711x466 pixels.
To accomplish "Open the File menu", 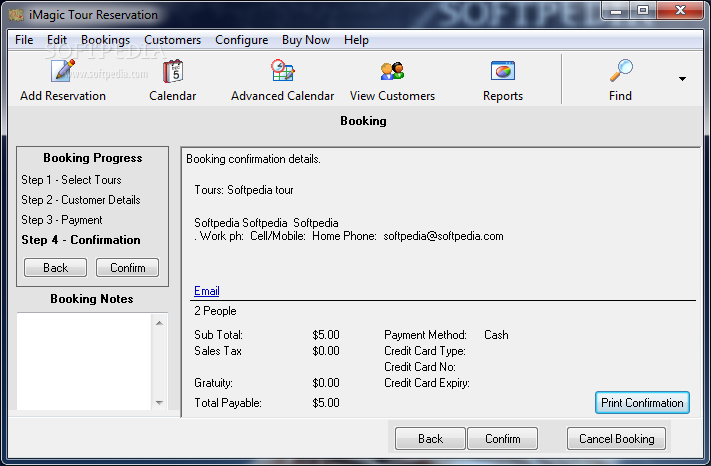I will (24, 40).
